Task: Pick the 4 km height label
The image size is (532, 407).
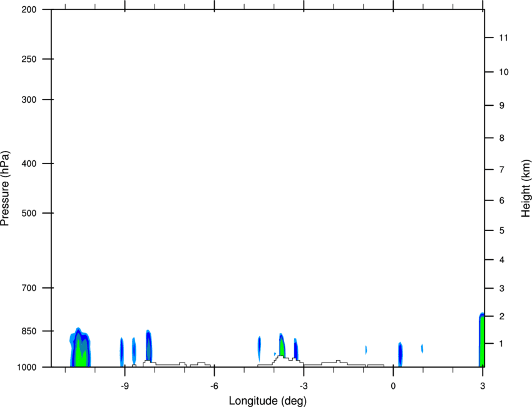Action: (x=502, y=260)
